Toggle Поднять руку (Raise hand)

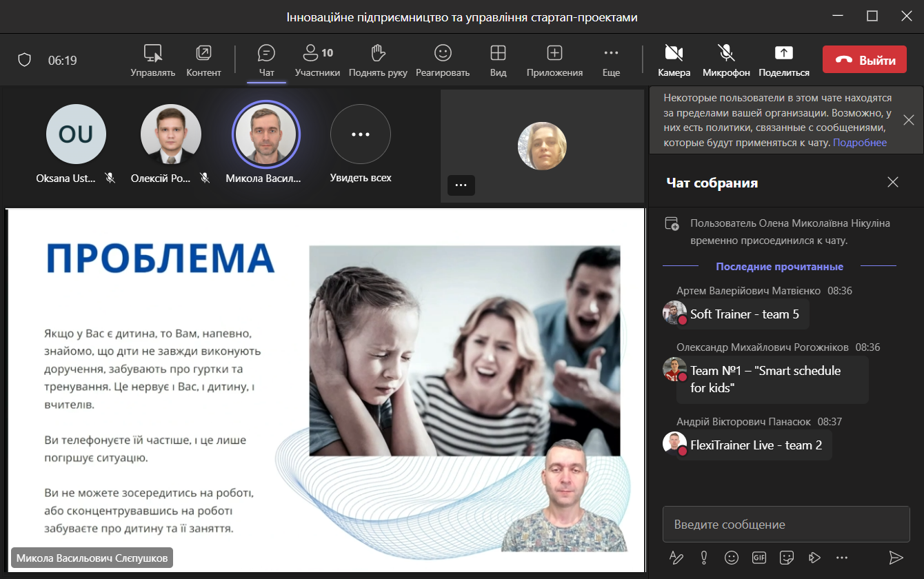378,54
